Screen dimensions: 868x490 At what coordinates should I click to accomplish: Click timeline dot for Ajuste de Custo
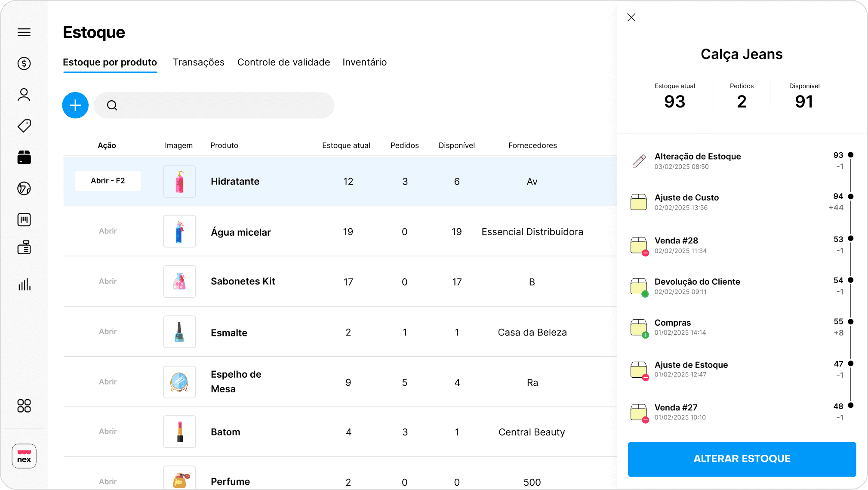pyautogui.click(x=850, y=197)
